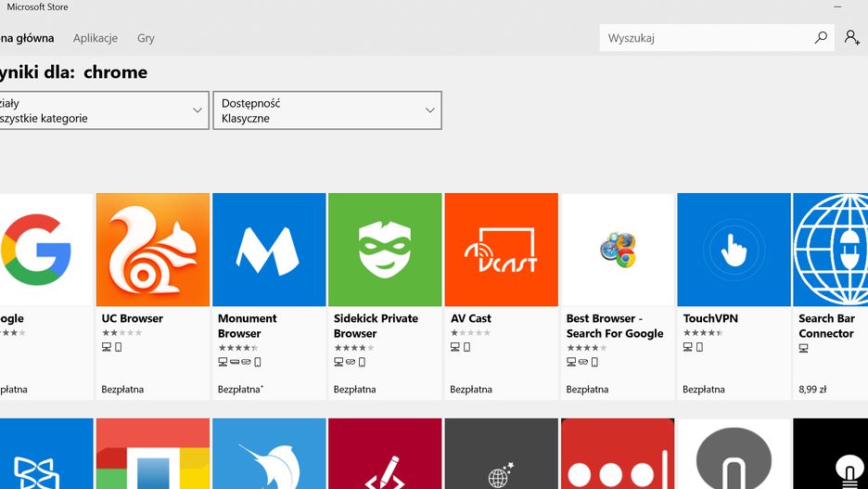Click AV Cast star rating
This screenshot has height=489, width=868.
[470, 333]
